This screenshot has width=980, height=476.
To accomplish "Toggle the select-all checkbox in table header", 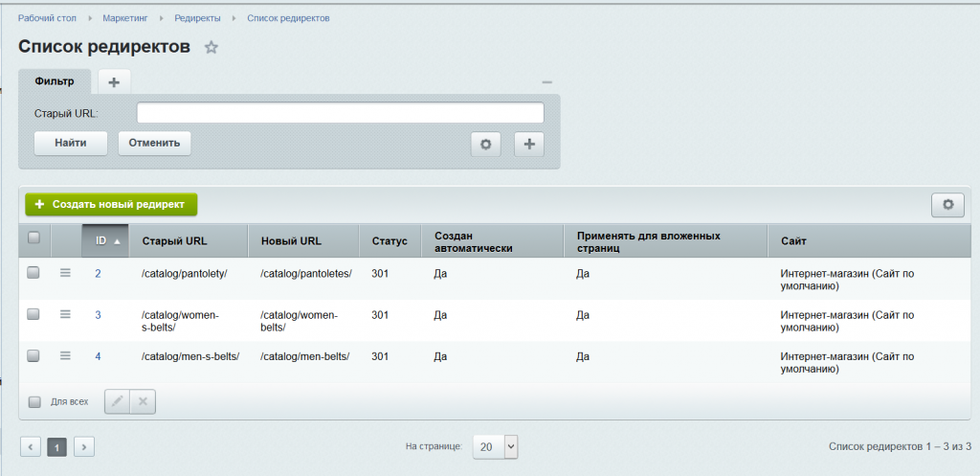I will (x=33, y=238).
